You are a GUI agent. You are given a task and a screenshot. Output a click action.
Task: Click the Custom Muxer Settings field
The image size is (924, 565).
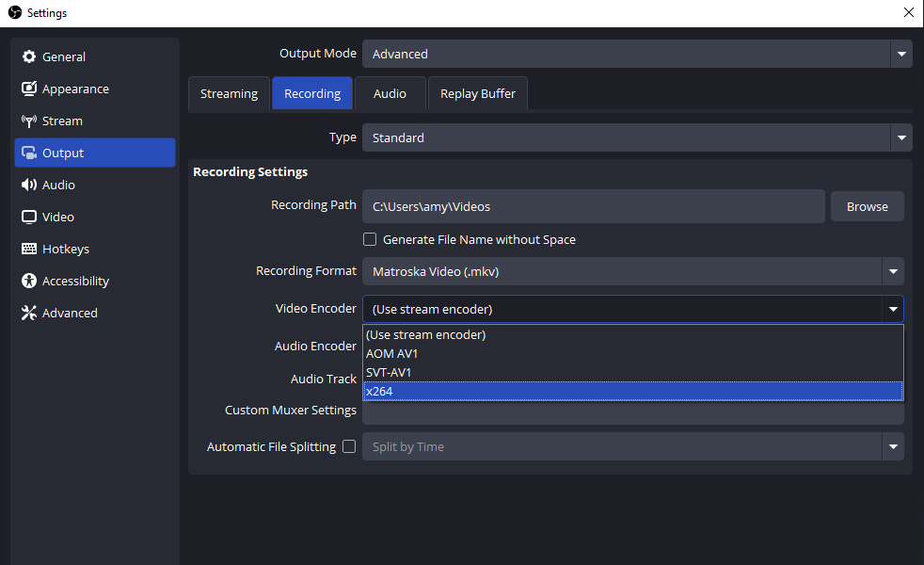(x=633, y=412)
